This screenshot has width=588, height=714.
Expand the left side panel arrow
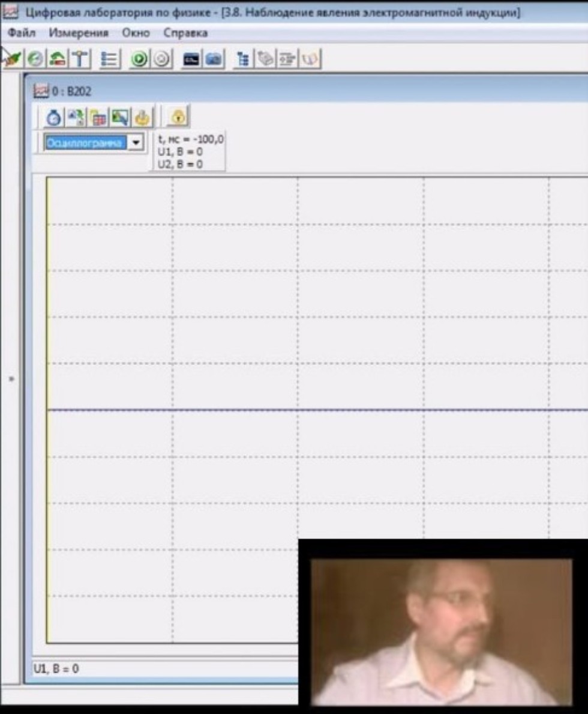pos(11,379)
